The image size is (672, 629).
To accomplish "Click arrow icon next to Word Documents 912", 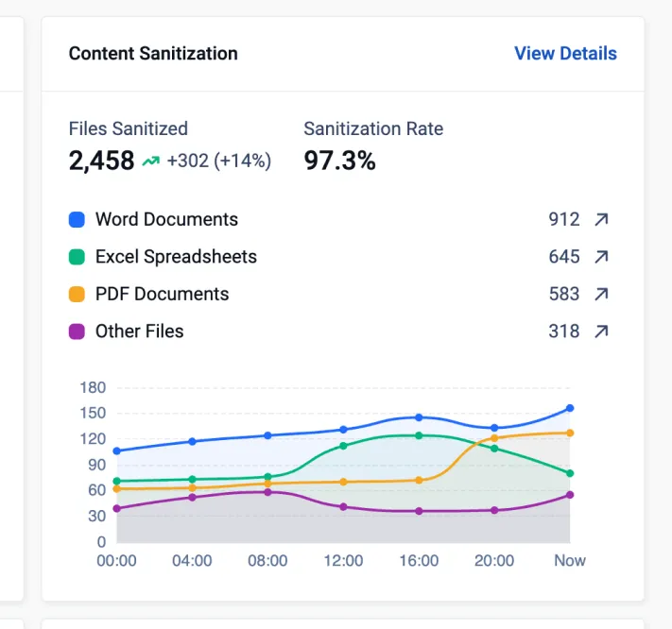I will (x=601, y=219).
